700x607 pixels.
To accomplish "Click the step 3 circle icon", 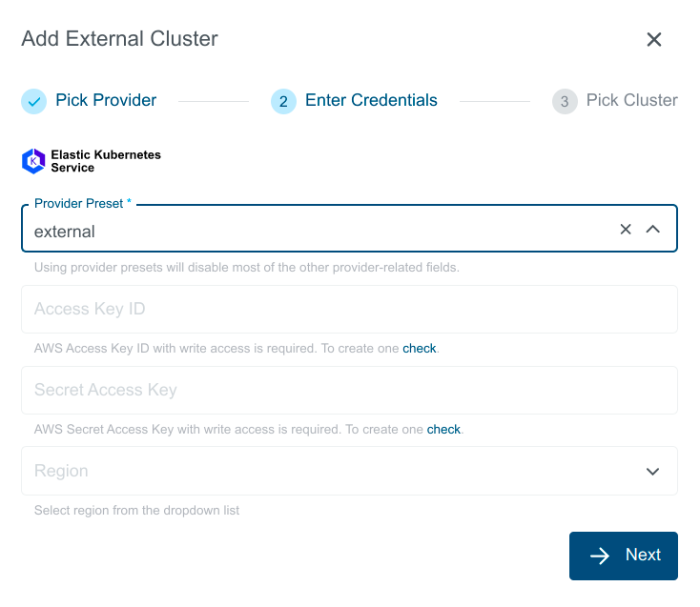I will [x=565, y=101].
